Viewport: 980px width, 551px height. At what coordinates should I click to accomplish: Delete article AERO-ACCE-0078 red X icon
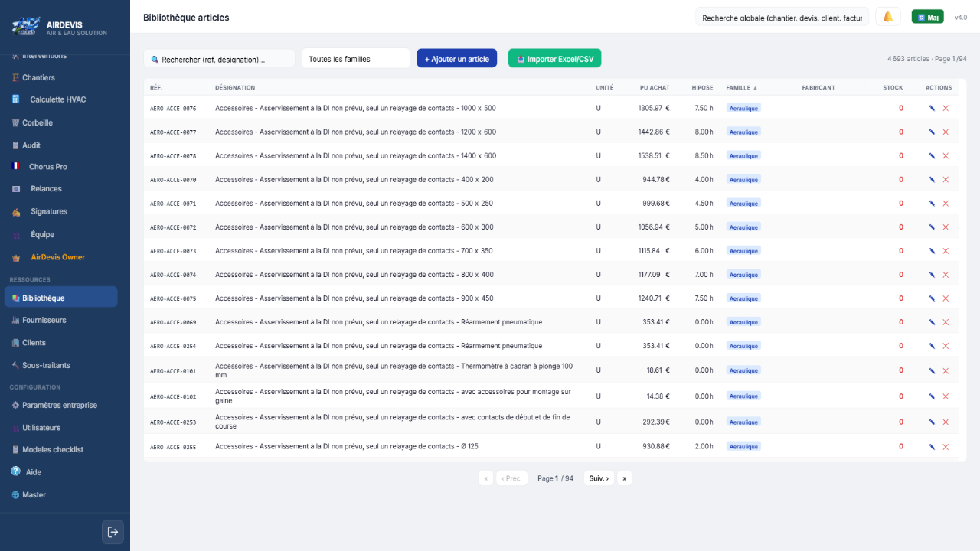pyautogui.click(x=946, y=155)
